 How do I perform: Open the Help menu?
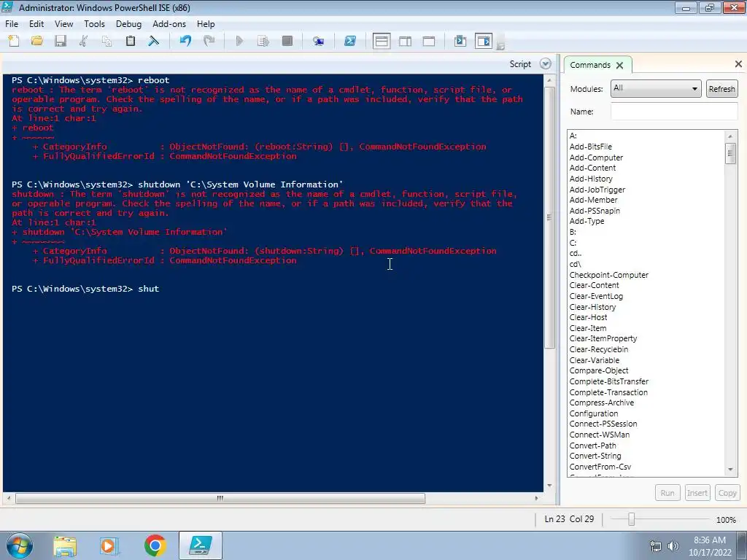point(206,24)
